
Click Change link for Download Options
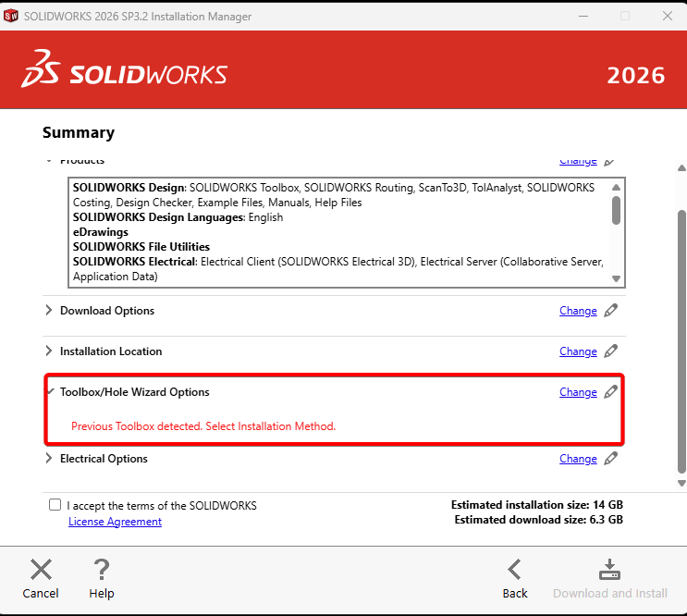(578, 311)
